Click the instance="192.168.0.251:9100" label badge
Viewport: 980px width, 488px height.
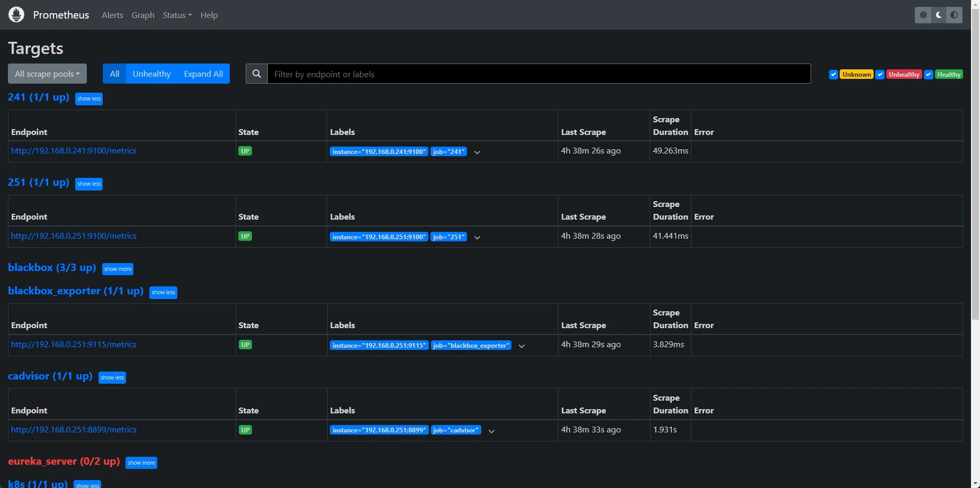coord(379,237)
